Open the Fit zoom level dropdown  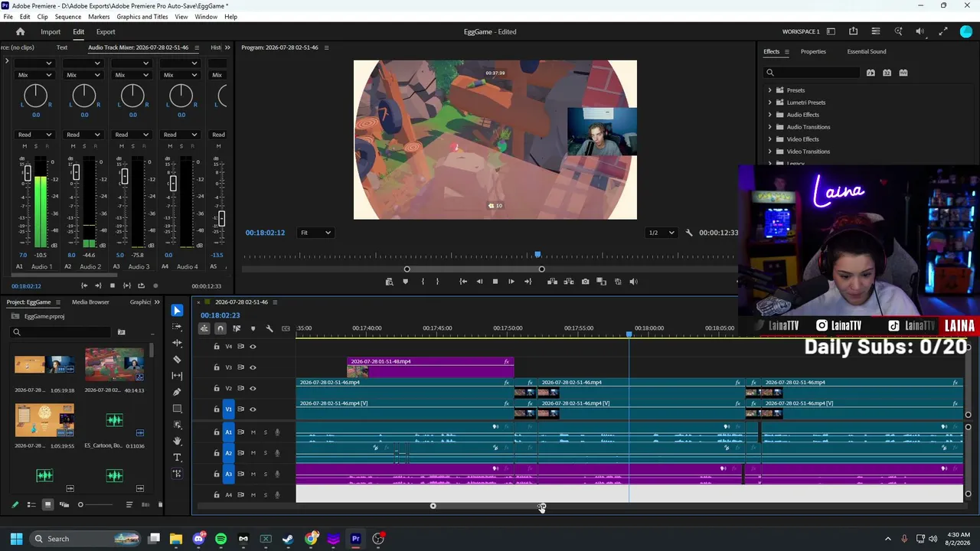click(x=315, y=233)
